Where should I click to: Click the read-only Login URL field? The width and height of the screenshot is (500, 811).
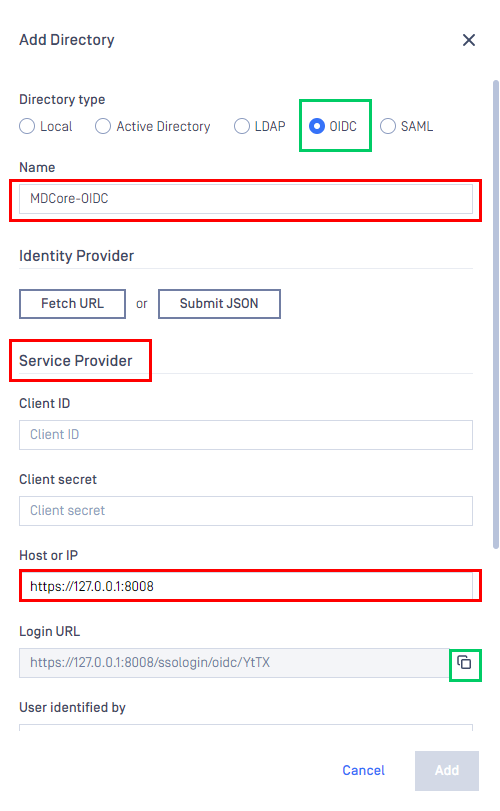(234, 663)
